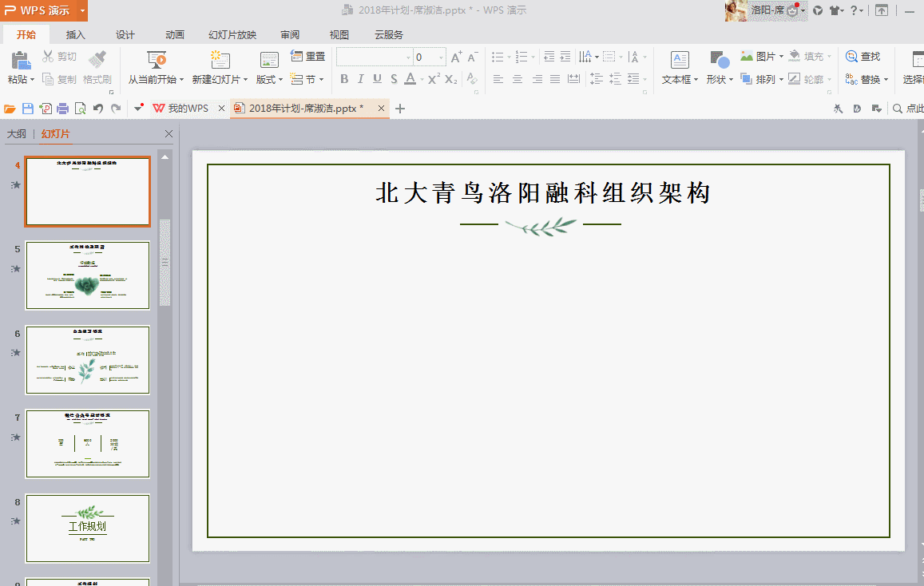The height and width of the screenshot is (586, 924).
Task: Undo the last action
Action: [x=98, y=109]
